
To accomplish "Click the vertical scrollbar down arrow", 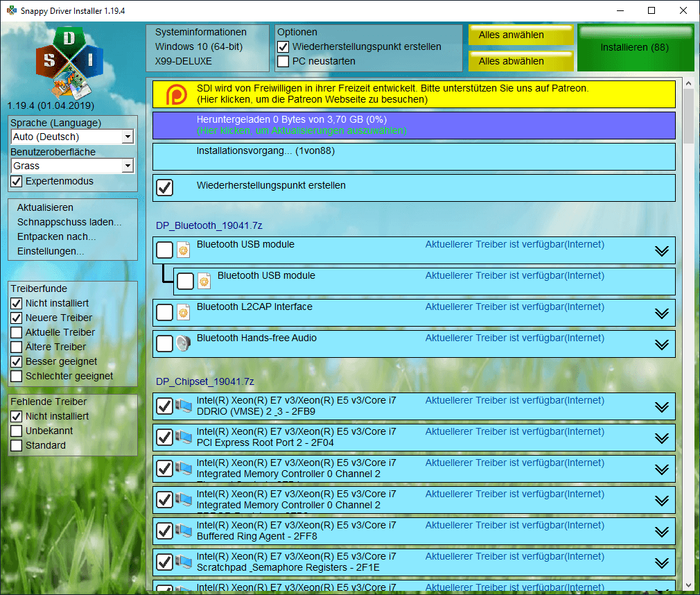I will click(x=688, y=585).
